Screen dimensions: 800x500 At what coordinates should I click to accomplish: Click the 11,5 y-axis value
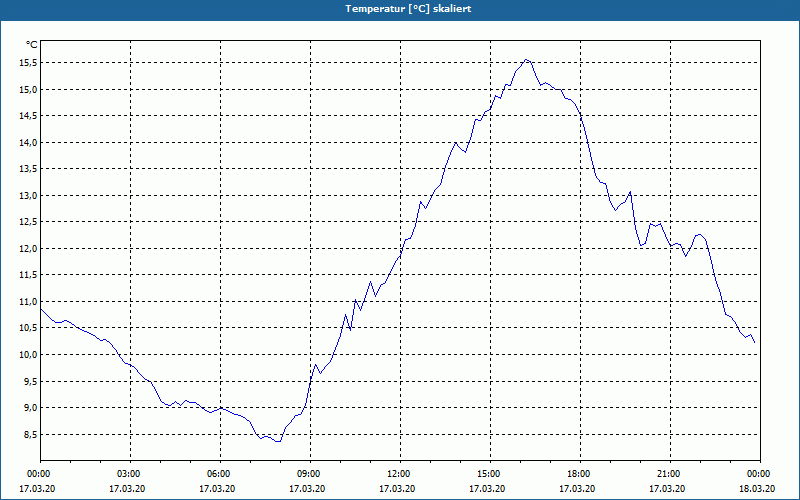coord(28,275)
